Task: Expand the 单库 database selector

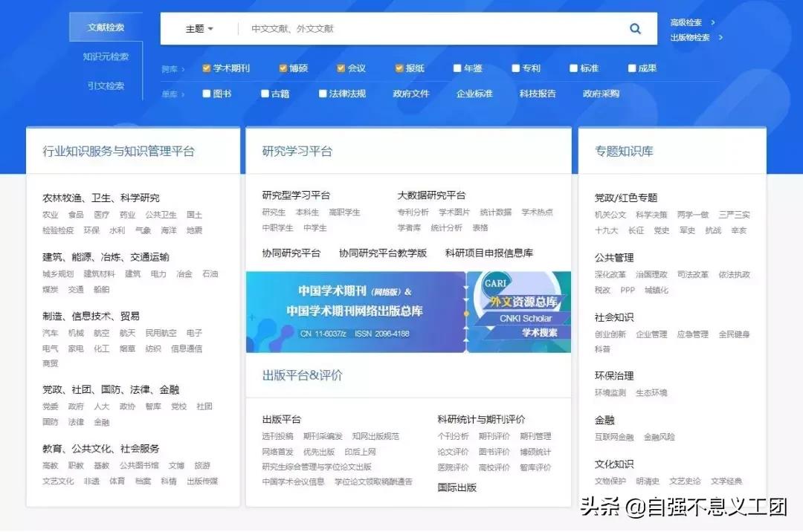Action: pos(170,93)
